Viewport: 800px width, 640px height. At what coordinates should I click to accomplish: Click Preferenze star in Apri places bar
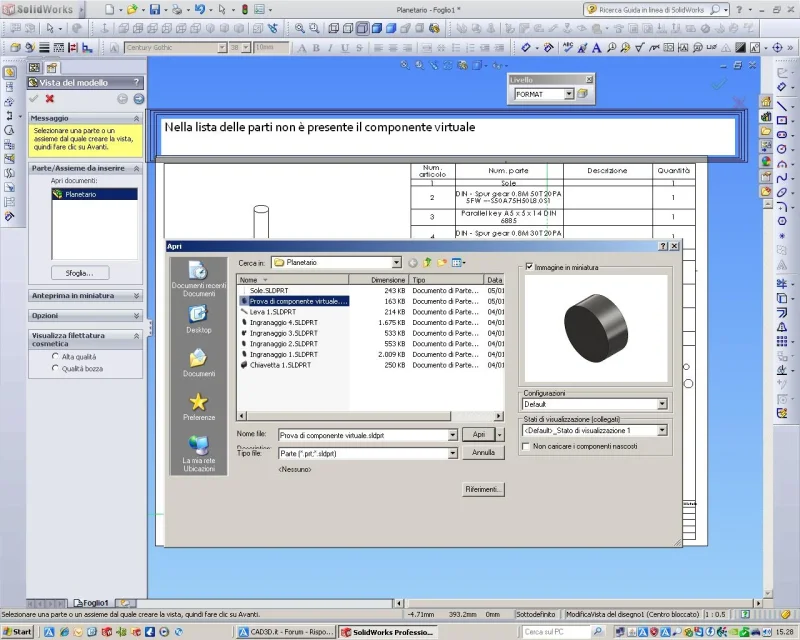point(198,407)
